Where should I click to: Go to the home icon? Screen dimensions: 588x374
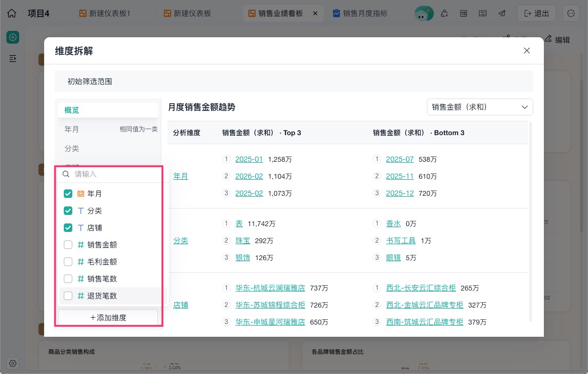click(x=12, y=13)
